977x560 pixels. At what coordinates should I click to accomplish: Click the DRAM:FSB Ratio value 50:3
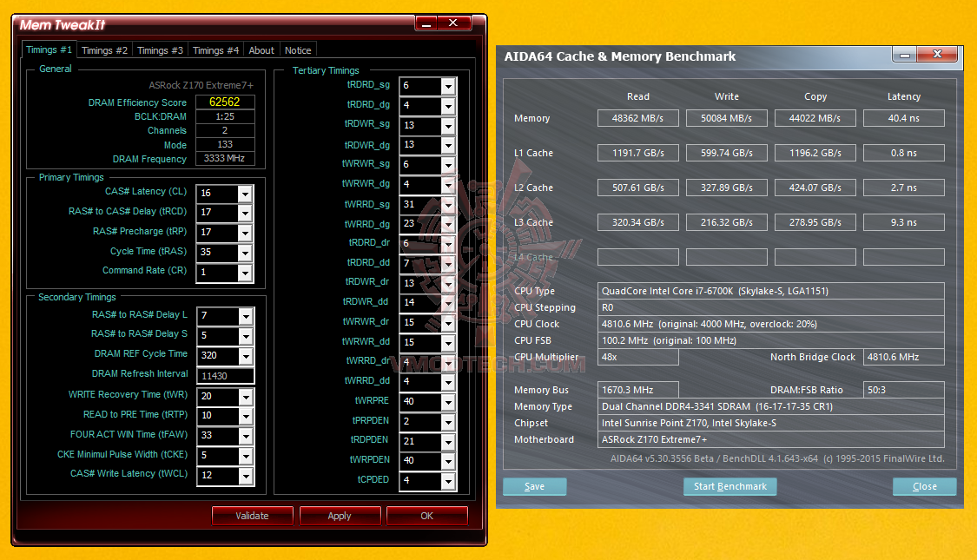click(x=904, y=390)
